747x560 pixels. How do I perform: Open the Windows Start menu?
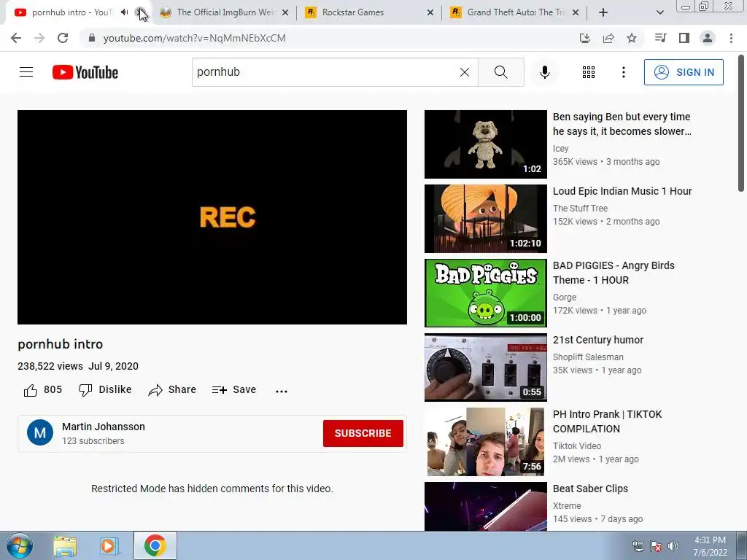19,545
